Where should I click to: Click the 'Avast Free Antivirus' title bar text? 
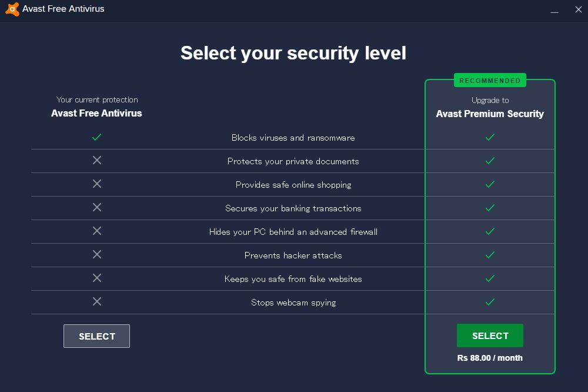point(64,9)
